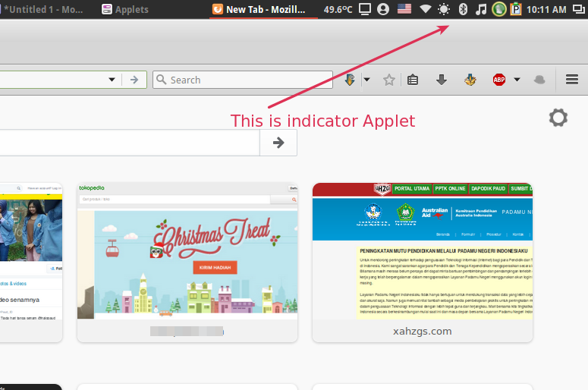Click the workspace switcher icon after the clock
This screenshot has height=390, width=588.
click(578, 9)
